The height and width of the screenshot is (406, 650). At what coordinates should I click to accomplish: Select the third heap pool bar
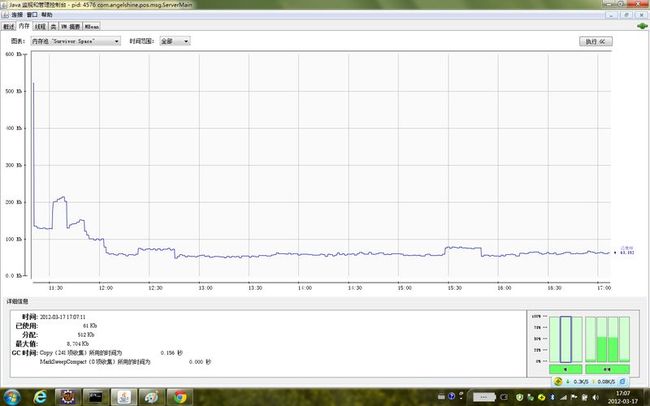[577, 340]
